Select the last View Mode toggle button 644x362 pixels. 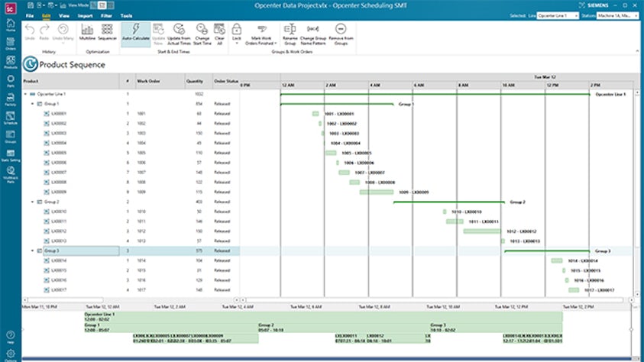click(x=111, y=5)
